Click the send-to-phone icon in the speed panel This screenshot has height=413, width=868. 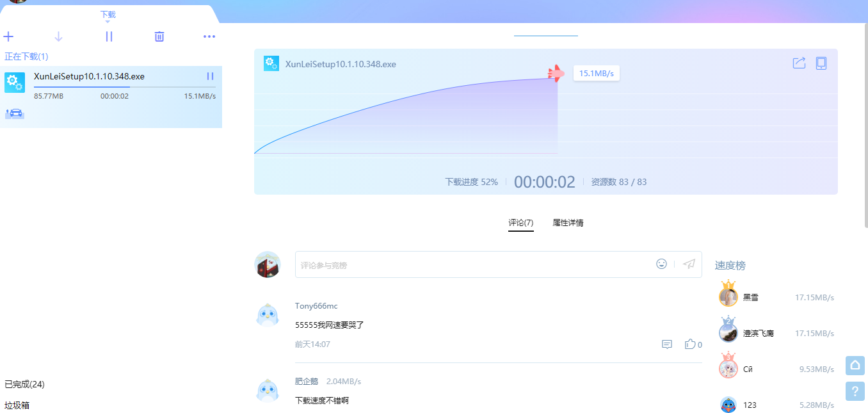point(821,63)
